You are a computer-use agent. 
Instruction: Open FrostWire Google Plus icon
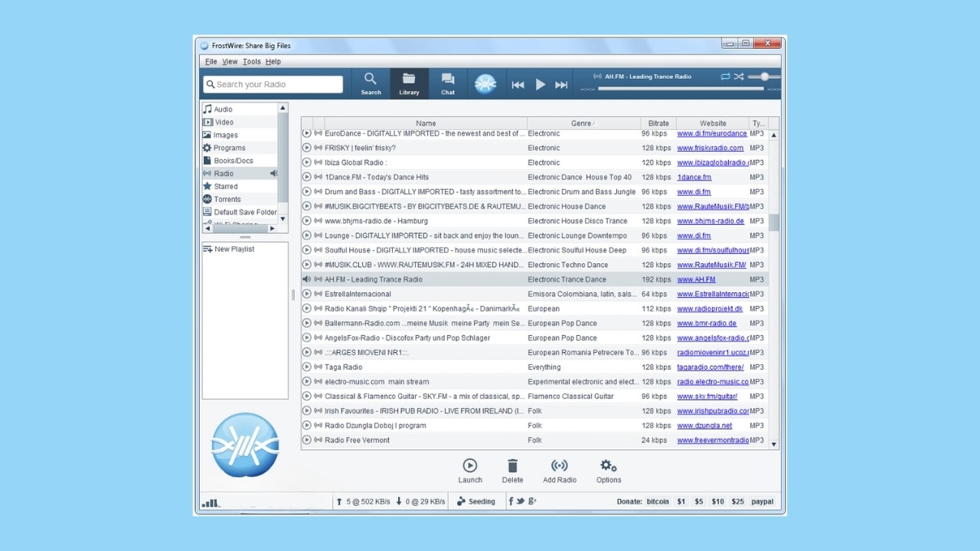click(x=532, y=502)
